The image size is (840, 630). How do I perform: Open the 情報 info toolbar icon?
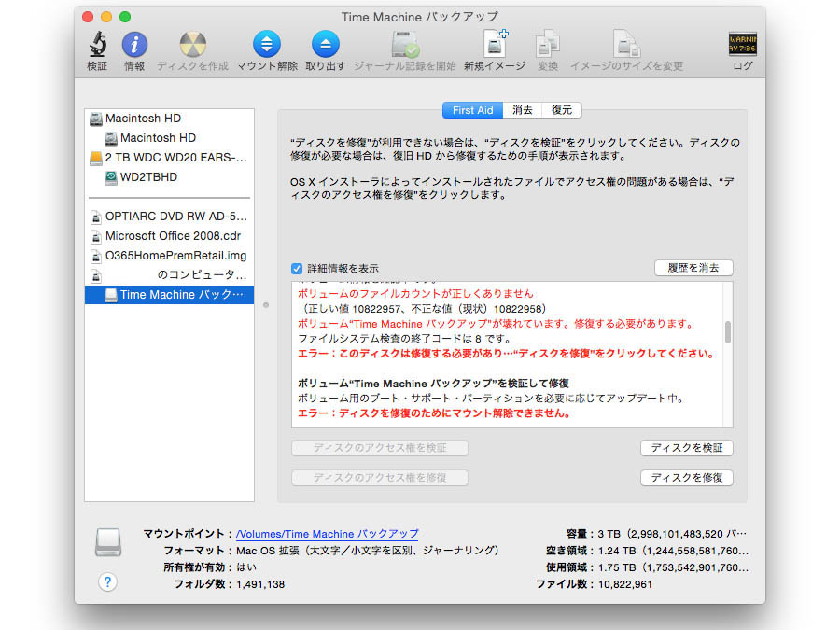(x=134, y=44)
